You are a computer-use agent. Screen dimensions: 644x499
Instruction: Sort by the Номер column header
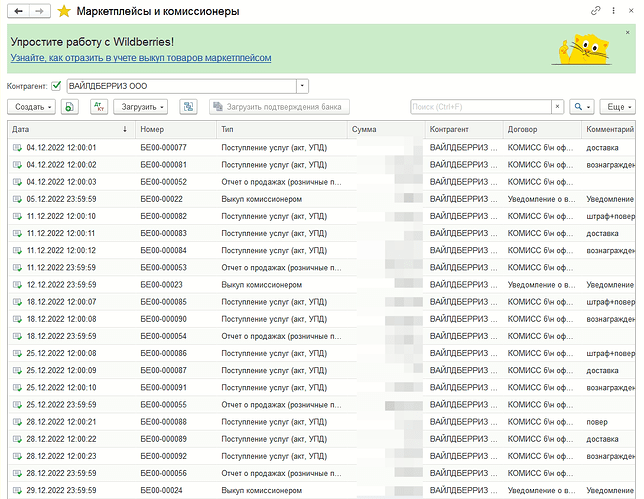point(176,129)
